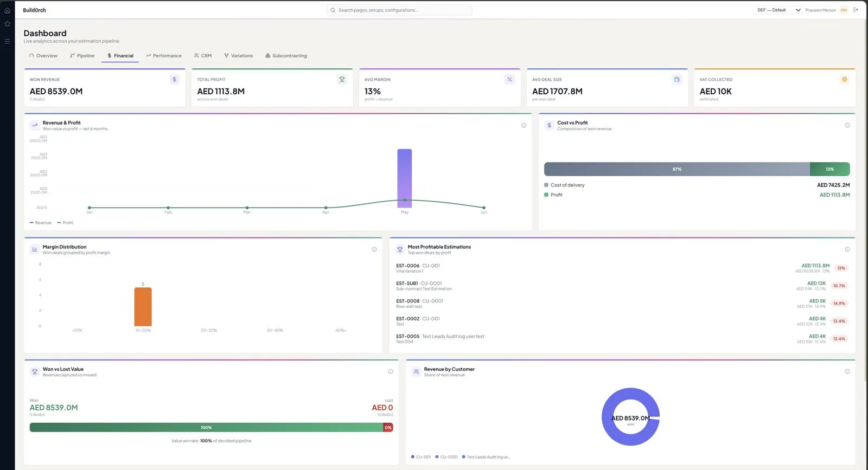Click the BuildOrch logo text
The width and height of the screenshot is (868, 470).
[34, 10]
